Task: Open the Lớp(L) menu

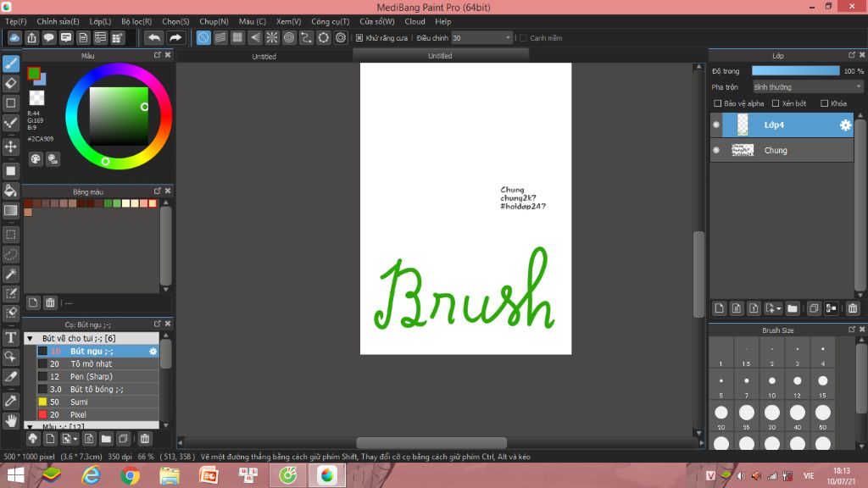Action: pyautogui.click(x=100, y=21)
